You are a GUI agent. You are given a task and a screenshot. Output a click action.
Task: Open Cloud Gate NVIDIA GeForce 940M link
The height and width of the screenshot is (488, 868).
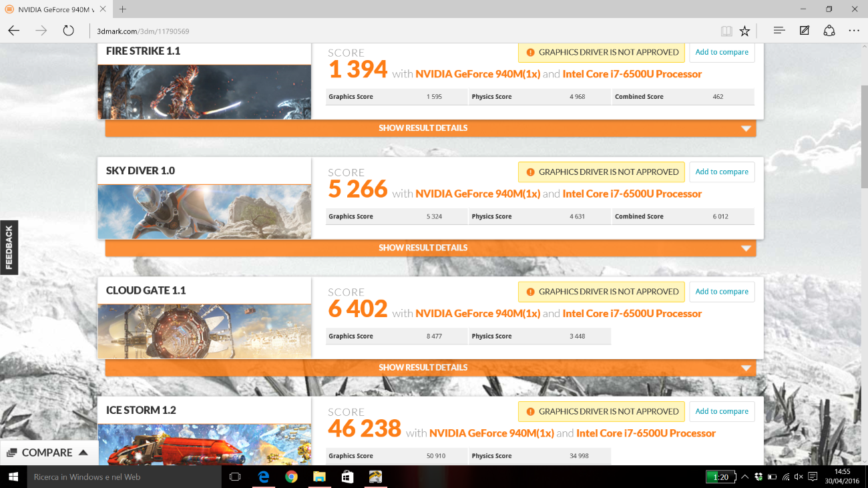click(x=477, y=314)
